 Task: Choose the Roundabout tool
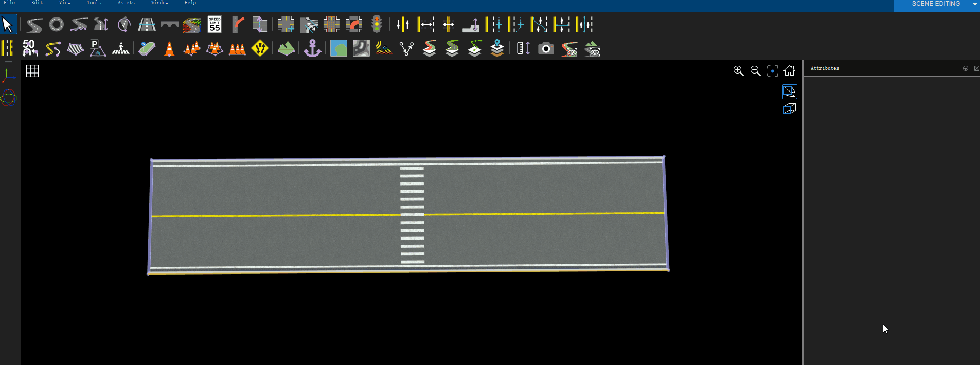57,25
